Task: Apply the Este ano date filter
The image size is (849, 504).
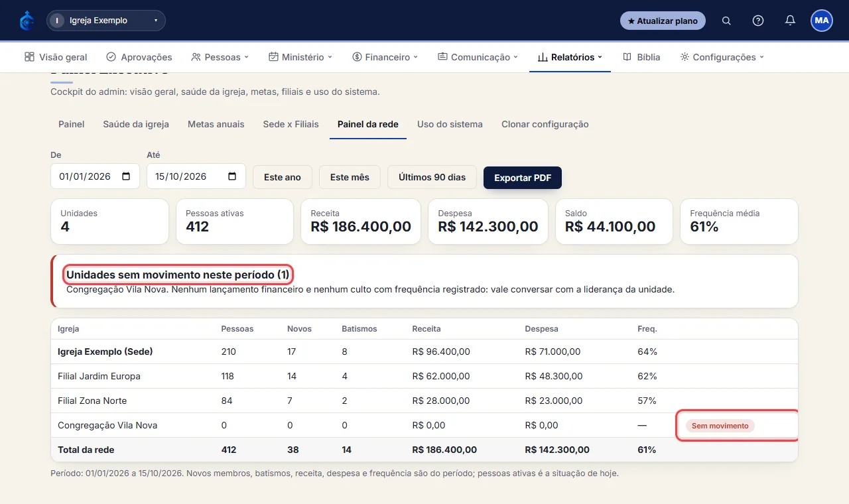Action: 283,177
